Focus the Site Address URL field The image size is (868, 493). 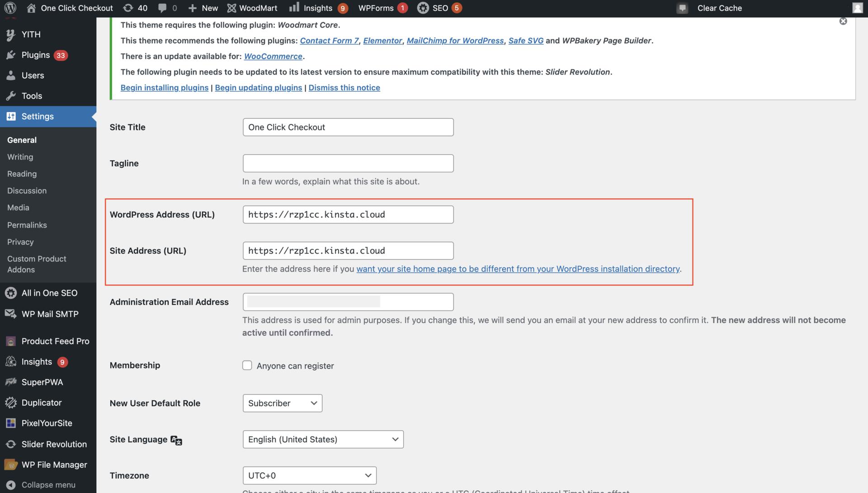[x=348, y=251]
